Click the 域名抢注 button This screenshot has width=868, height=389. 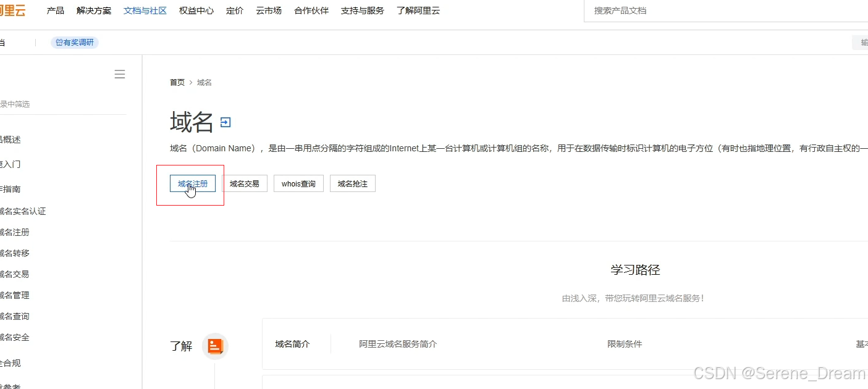pyautogui.click(x=353, y=183)
